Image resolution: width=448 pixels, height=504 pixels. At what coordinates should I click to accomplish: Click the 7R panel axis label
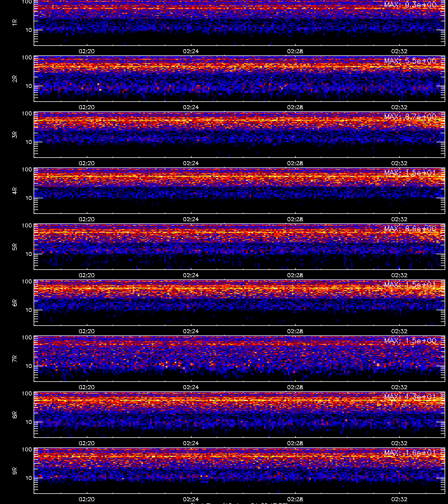[x=15, y=359]
